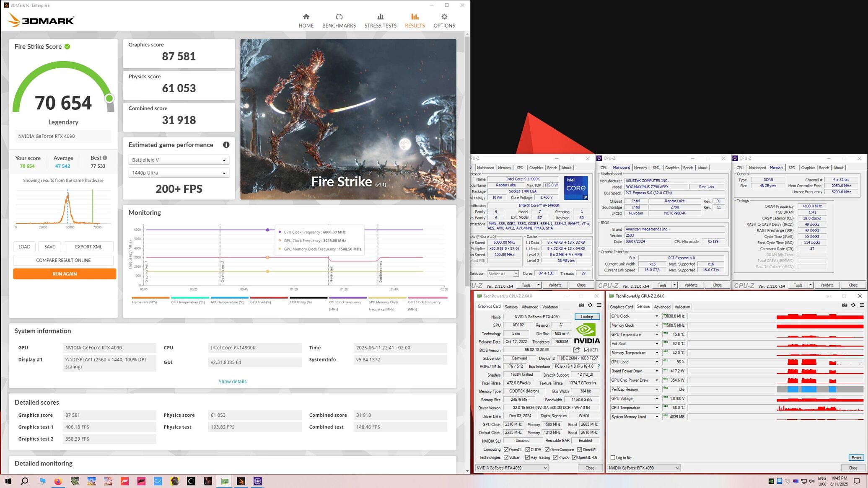Open the Benchmarks section in 3DMark

point(339,21)
